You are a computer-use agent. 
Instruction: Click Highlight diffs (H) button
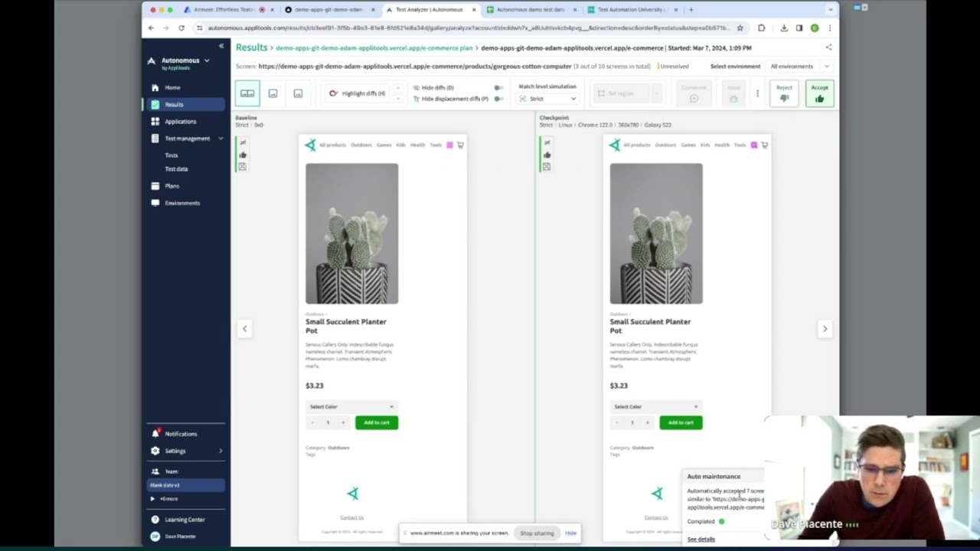tap(357, 93)
